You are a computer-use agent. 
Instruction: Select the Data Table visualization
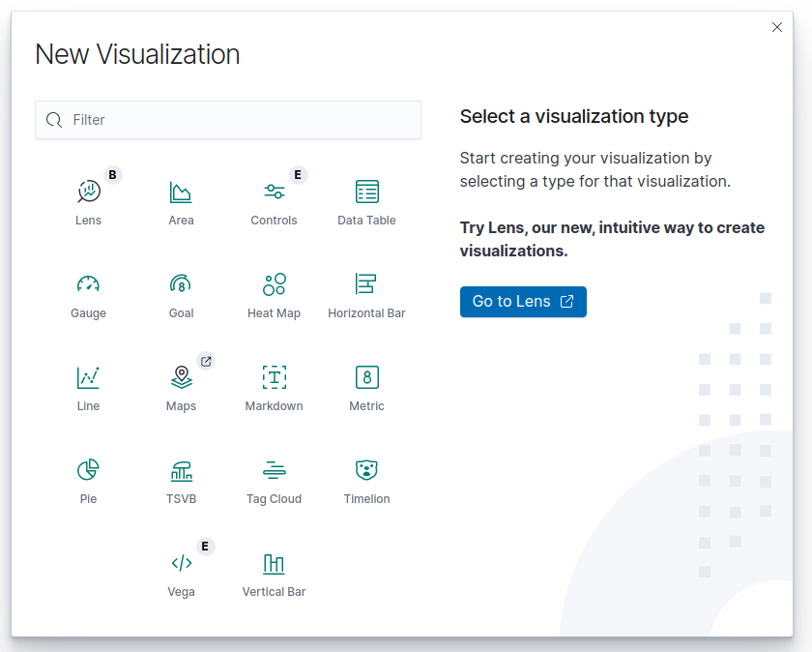tap(366, 193)
